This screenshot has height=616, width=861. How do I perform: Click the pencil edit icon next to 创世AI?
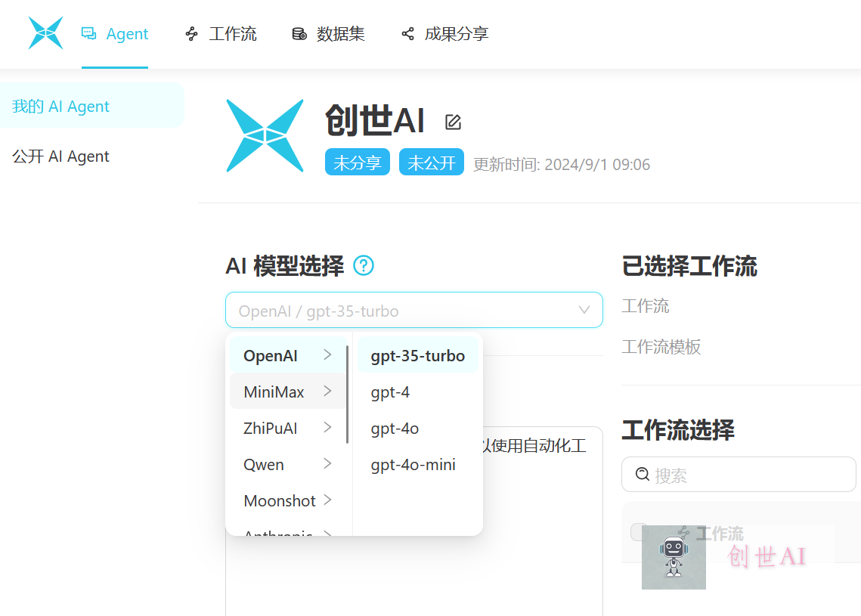coord(453,121)
